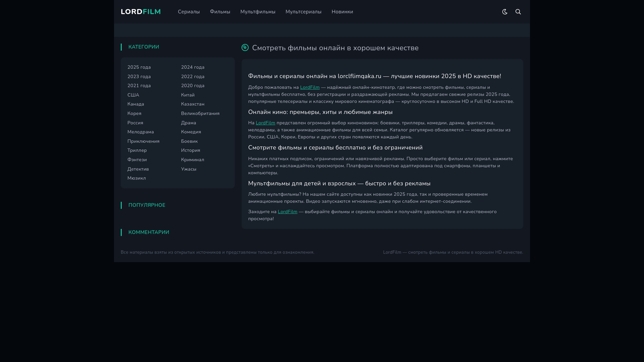
Task: Click the LordFilm link in the welcome paragraph
Action: coord(310,87)
